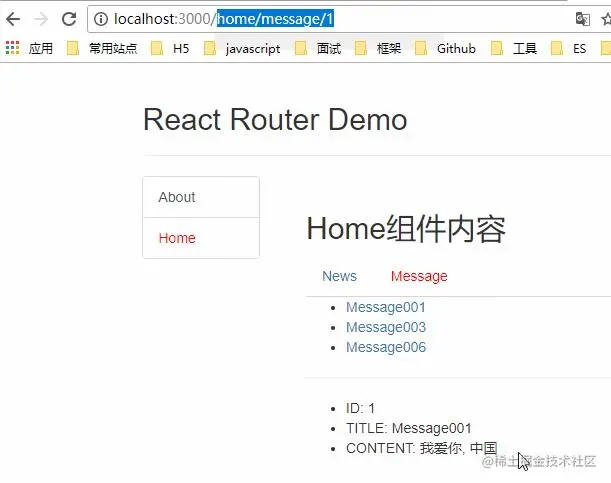
Task: Open the Message006 link
Action: click(386, 347)
